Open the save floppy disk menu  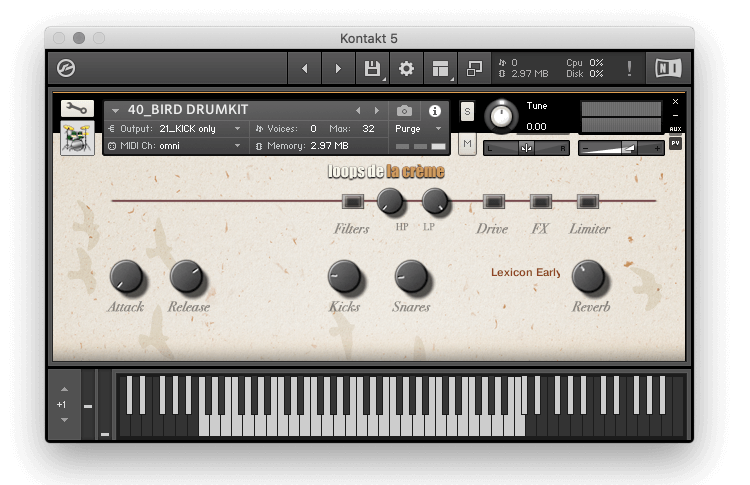coord(372,68)
